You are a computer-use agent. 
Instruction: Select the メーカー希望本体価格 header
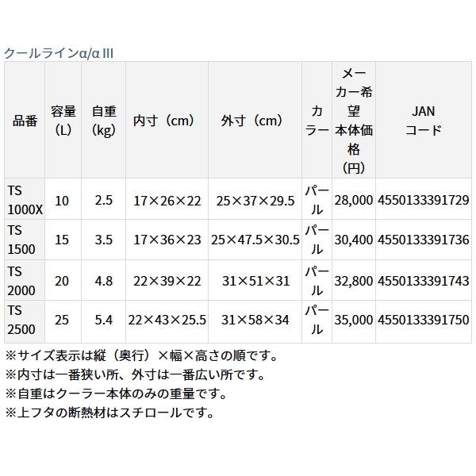[x=354, y=121]
